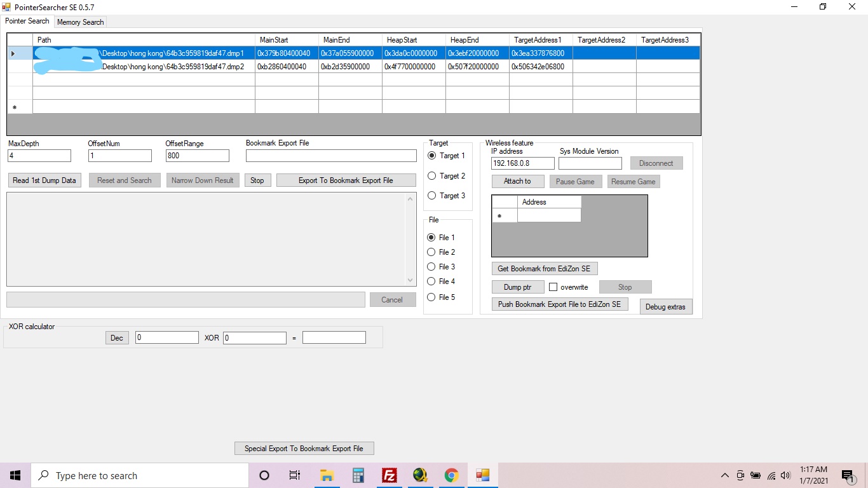Select File 3 radio button

pos(431,267)
